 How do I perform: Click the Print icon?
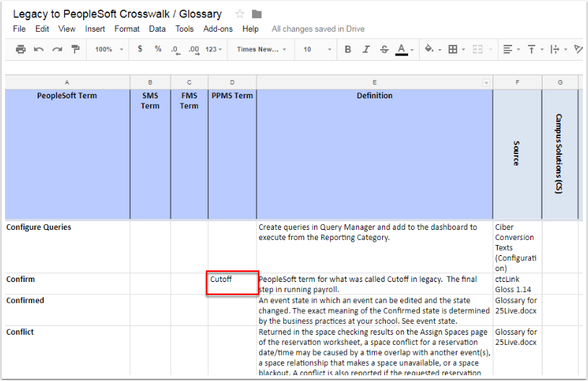[21, 49]
